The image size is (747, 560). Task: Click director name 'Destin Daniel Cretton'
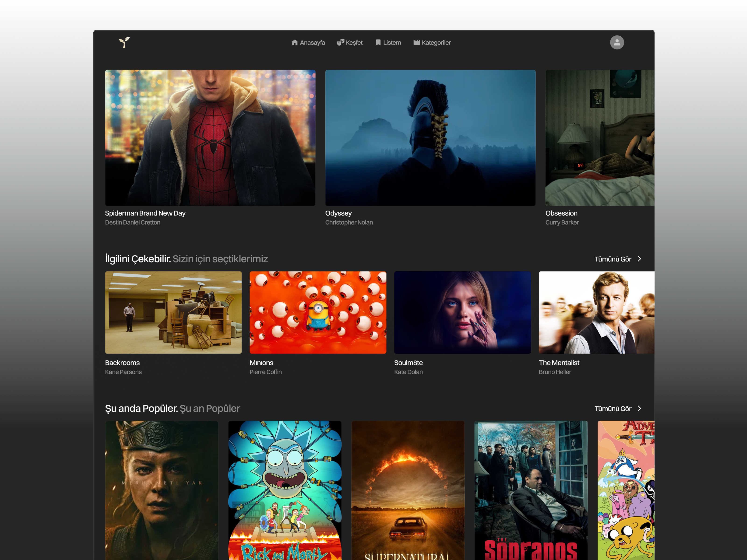(133, 222)
